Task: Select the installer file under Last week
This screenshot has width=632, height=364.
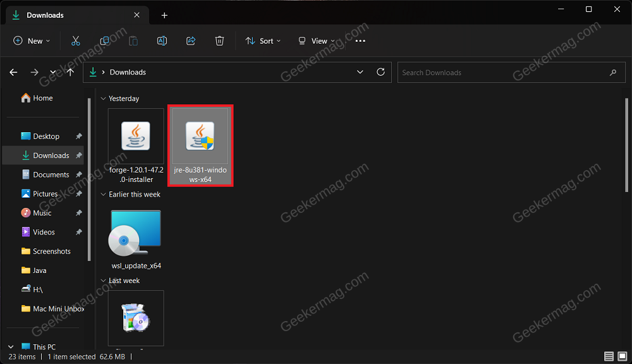Action: click(x=137, y=318)
